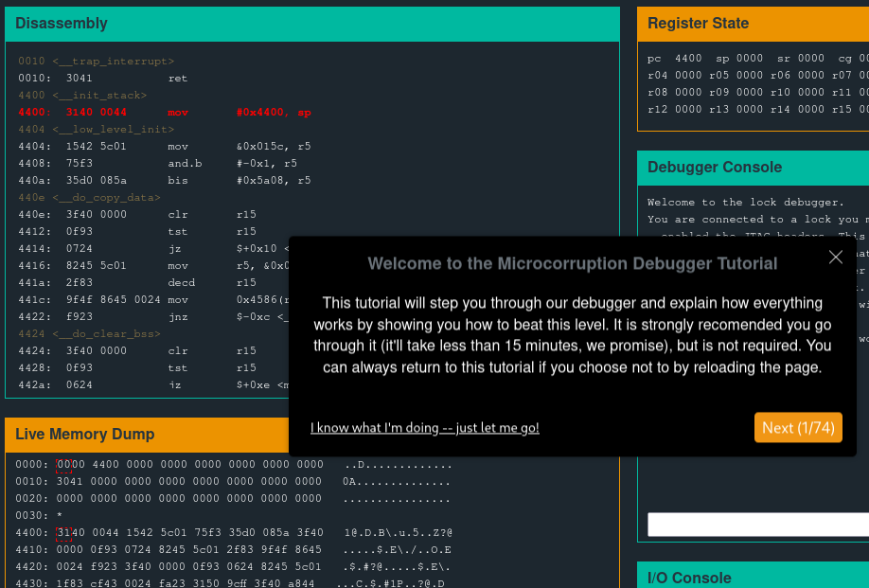Click the boxed byte in memory row 0000

coord(63,465)
